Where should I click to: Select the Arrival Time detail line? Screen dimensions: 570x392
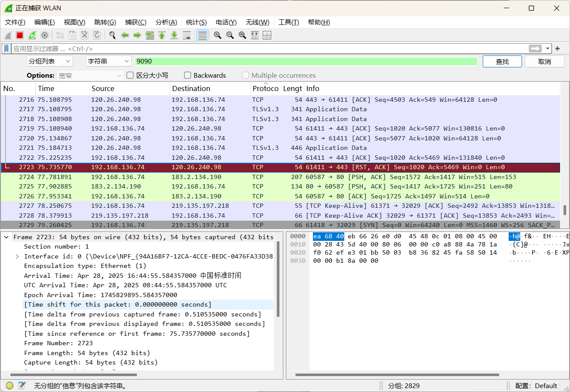click(x=133, y=276)
